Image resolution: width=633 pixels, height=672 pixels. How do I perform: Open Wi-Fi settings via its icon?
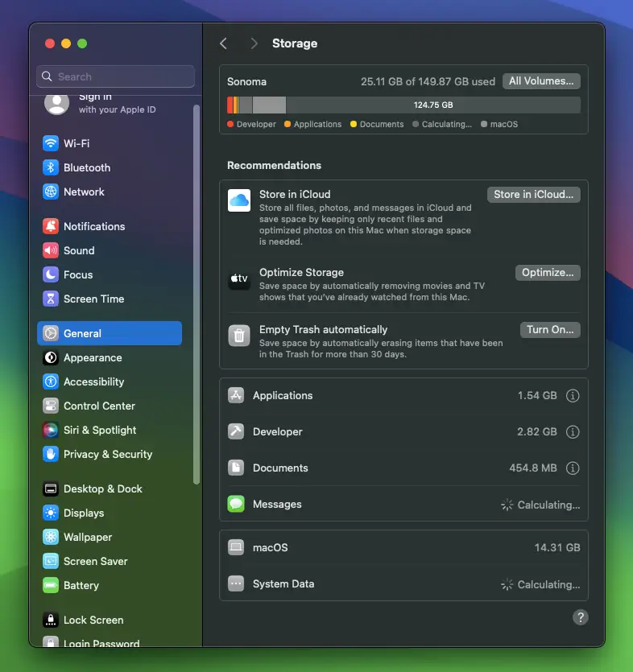(x=51, y=143)
